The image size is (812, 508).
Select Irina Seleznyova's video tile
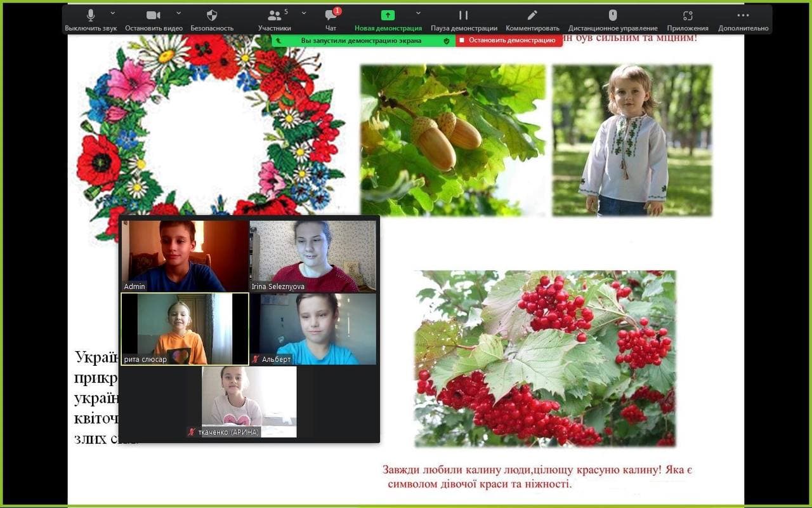[313, 255]
